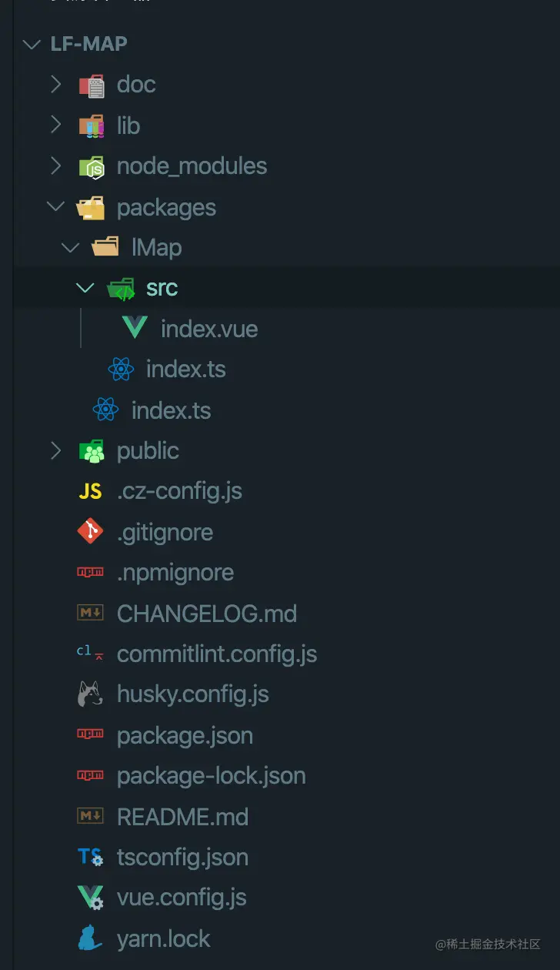
Task: Click the doc folder icon
Action: (92, 85)
